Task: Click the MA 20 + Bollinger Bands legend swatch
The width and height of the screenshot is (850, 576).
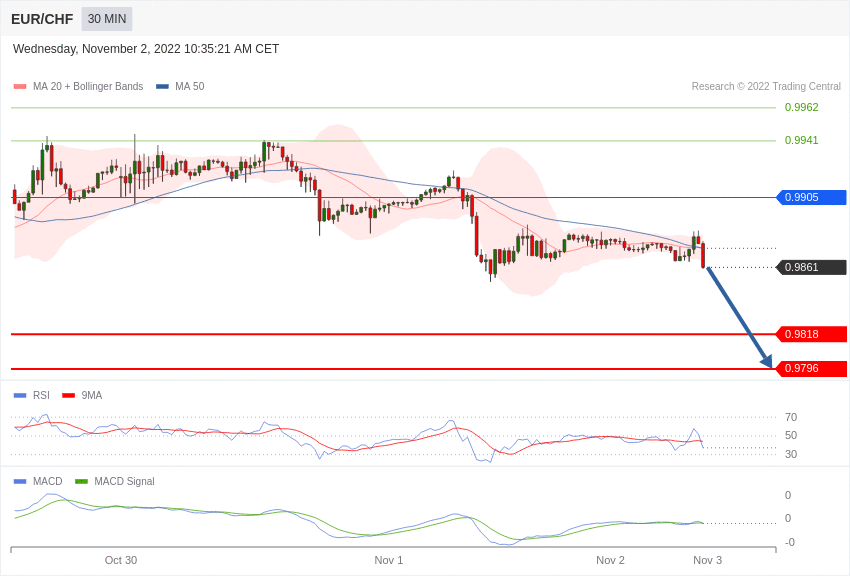Action: [20, 86]
